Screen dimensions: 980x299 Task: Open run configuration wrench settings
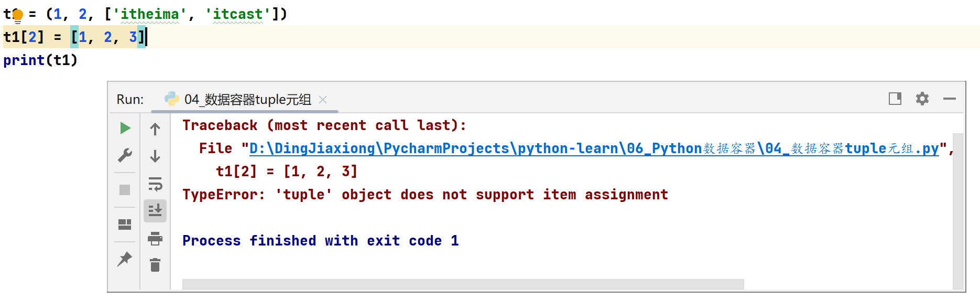[x=125, y=155]
